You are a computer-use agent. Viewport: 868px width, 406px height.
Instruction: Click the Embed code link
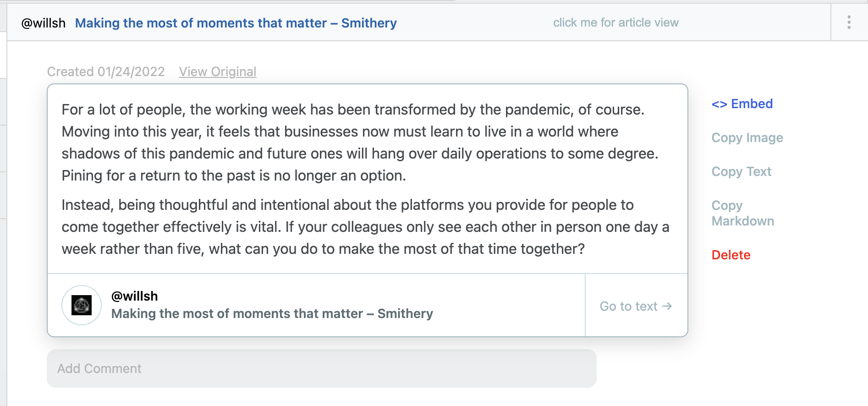[742, 104]
